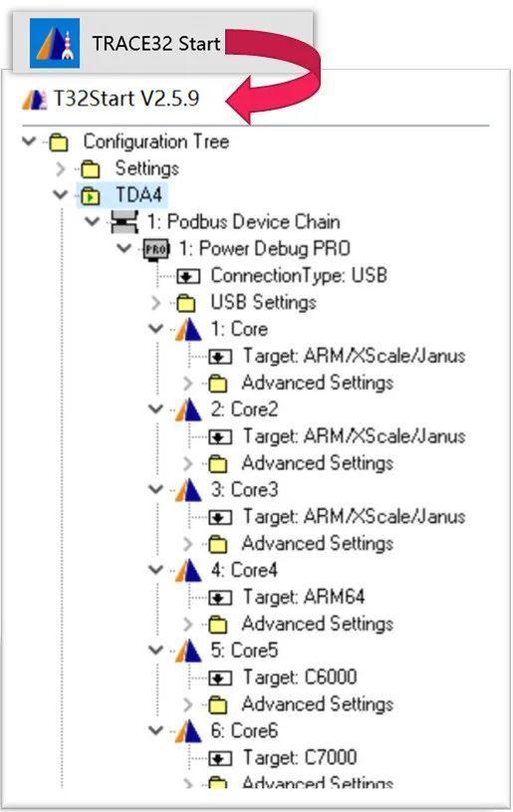
Task: Select Target: ARM/XScale/Janus under Core2
Action: (x=354, y=436)
